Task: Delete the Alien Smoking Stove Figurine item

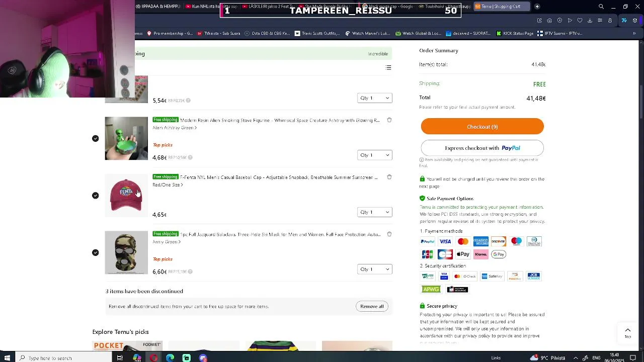Action: [389, 120]
